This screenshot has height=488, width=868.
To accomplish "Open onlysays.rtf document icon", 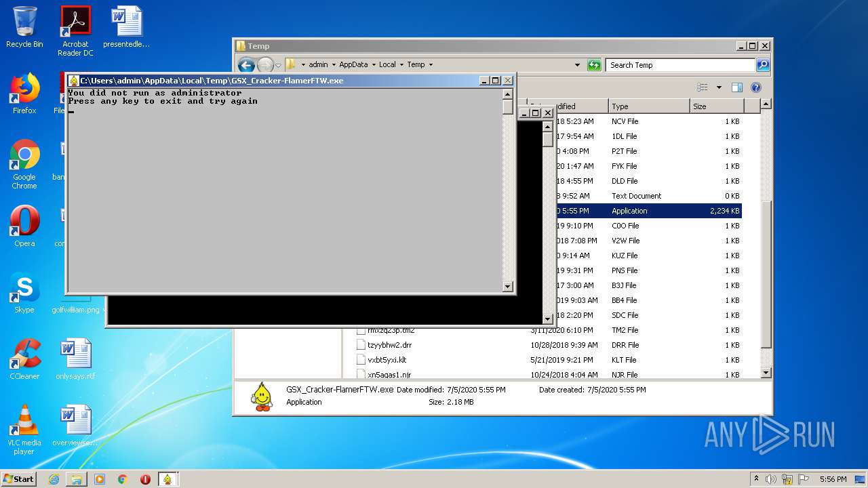I will [75, 359].
